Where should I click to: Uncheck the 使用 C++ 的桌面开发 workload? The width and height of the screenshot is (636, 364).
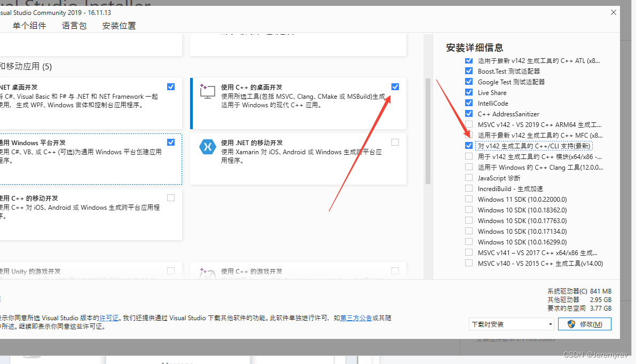pyautogui.click(x=395, y=87)
